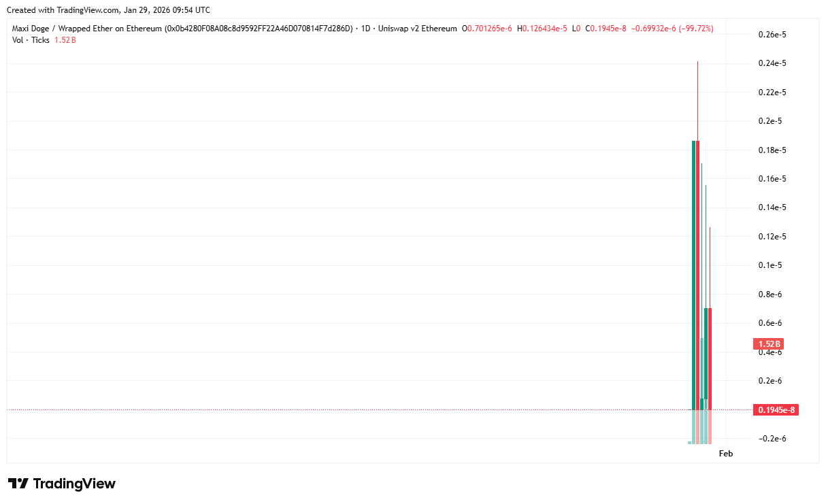The width and height of the screenshot is (826, 504).
Task: Click the red 0.1945e-8 price tag
Action: [x=775, y=409]
